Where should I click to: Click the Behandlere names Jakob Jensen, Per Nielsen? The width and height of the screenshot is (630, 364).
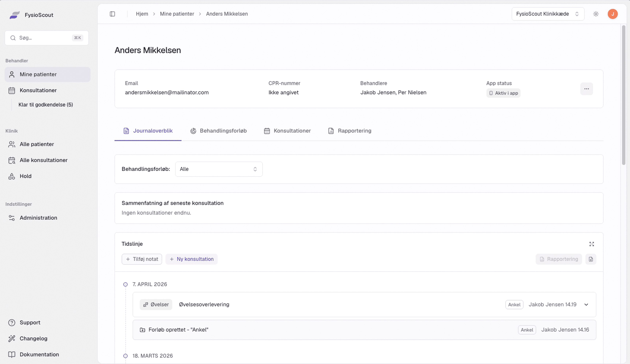point(394,92)
